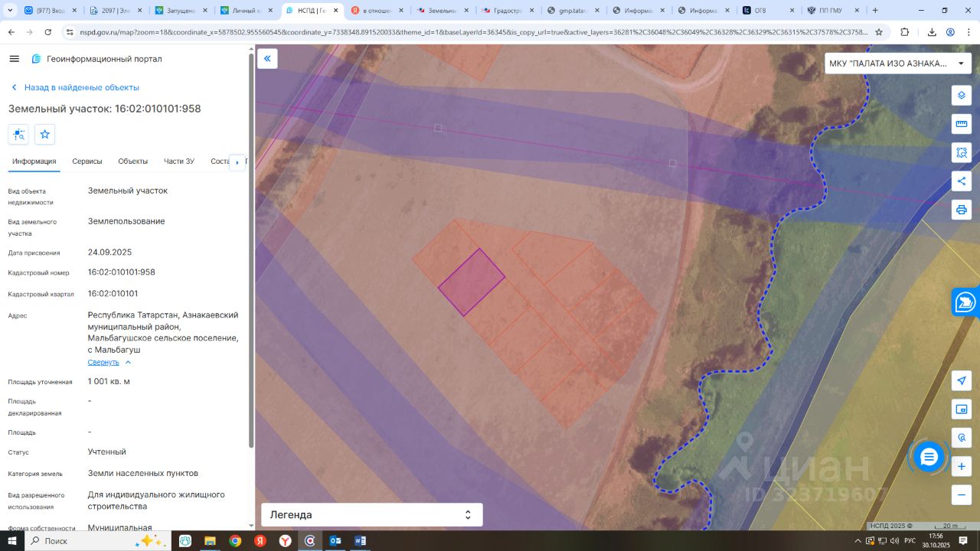
Task: Switch to the Сервисы tab
Action: 87,161
